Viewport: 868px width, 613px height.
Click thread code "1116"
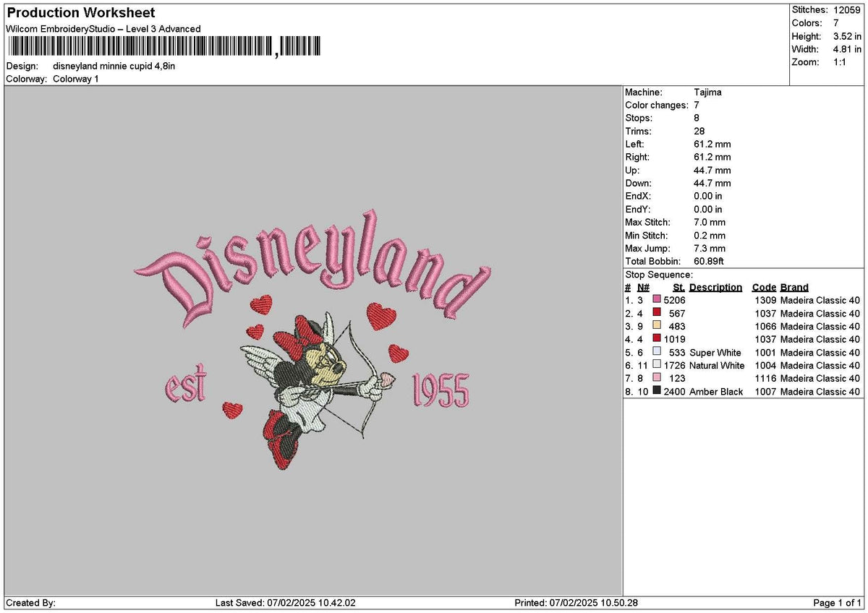tap(765, 379)
